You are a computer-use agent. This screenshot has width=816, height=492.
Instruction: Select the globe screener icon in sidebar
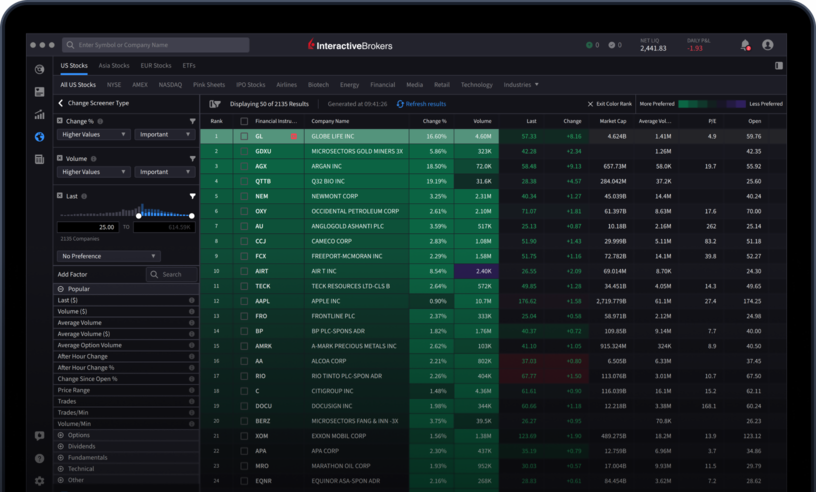click(39, 137)
